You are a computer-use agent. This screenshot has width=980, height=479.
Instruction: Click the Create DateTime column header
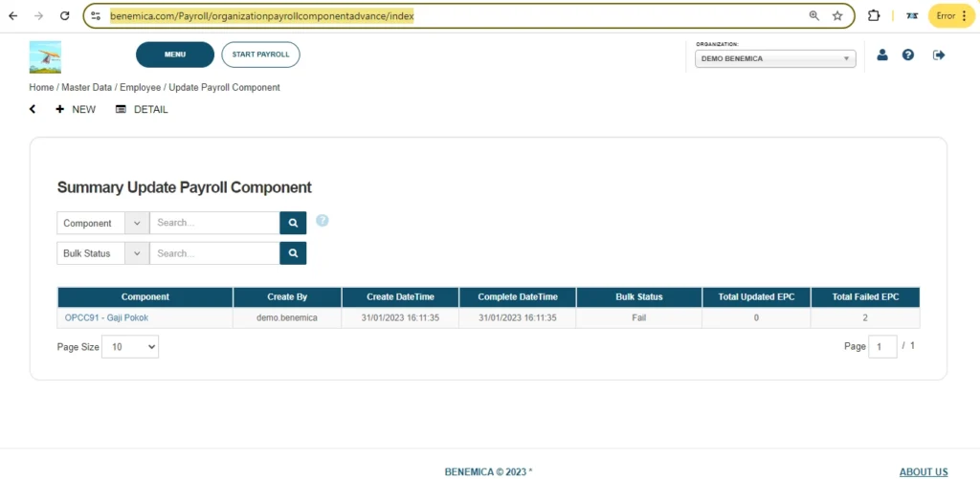coord(400,297)
